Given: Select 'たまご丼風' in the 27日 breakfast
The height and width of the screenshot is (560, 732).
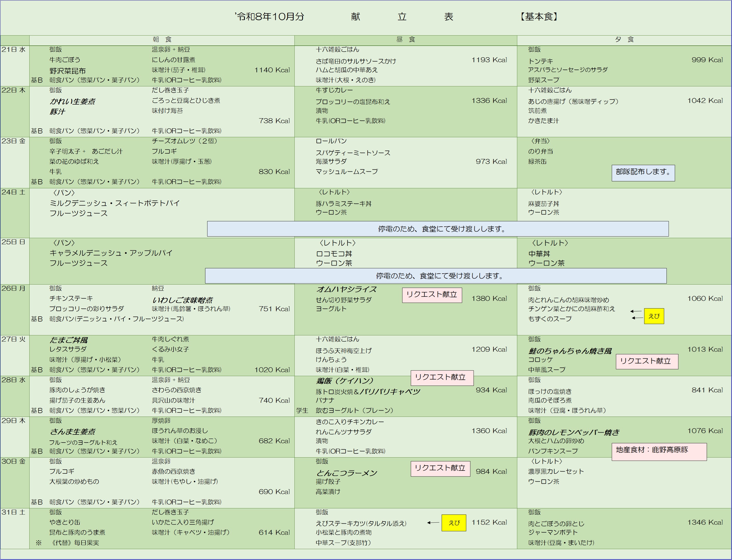Looking at the screenshot, I should pyautogui.click(x=69, y=340).
